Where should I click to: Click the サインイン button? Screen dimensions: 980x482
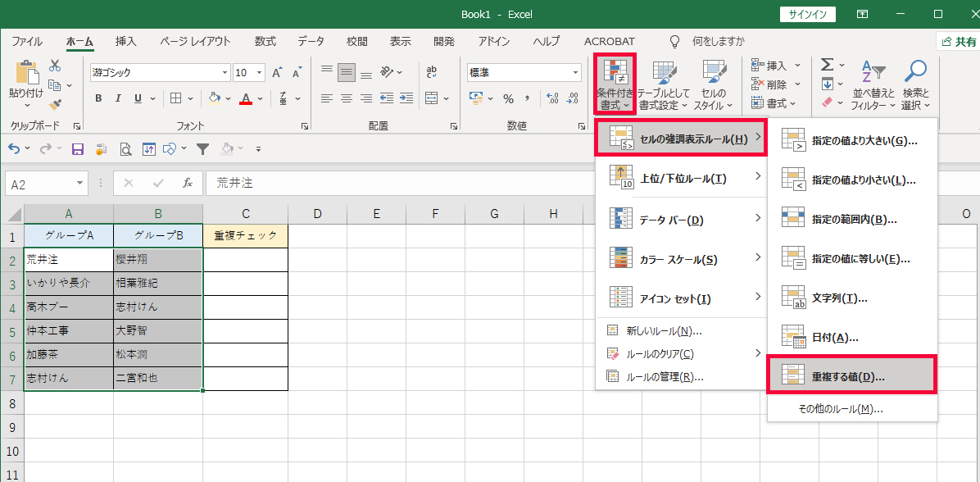(x=807, y=14)
